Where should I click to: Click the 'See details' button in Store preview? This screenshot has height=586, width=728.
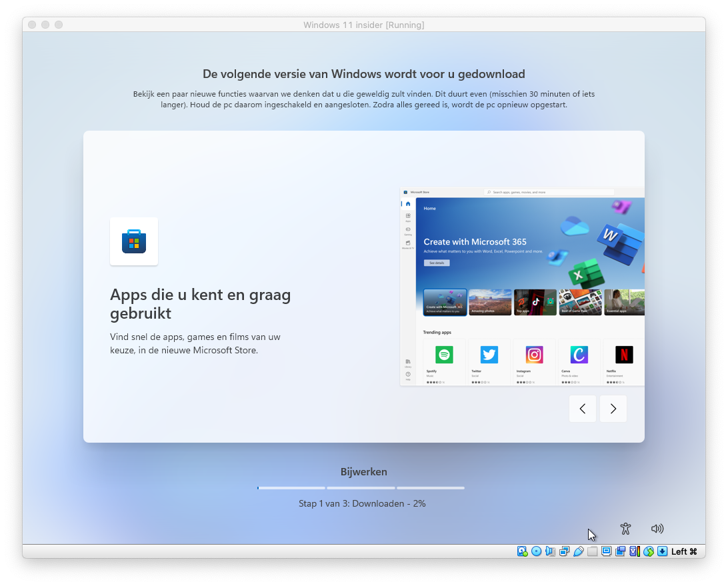pos(437,263)
